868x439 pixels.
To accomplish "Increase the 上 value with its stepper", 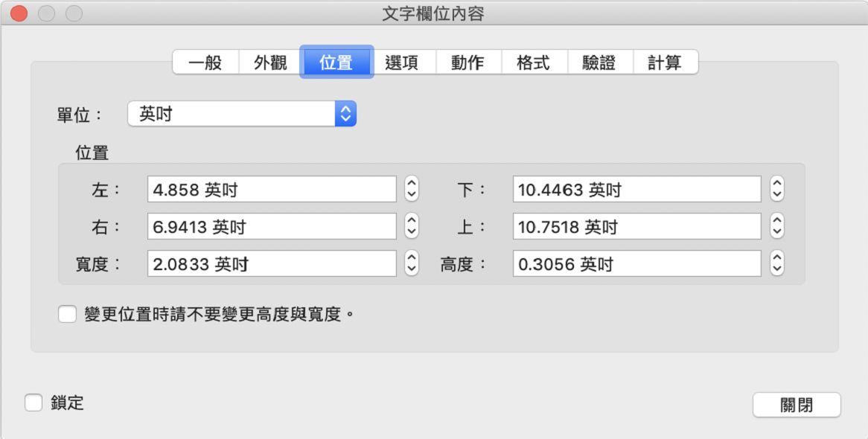I will 776,222.
